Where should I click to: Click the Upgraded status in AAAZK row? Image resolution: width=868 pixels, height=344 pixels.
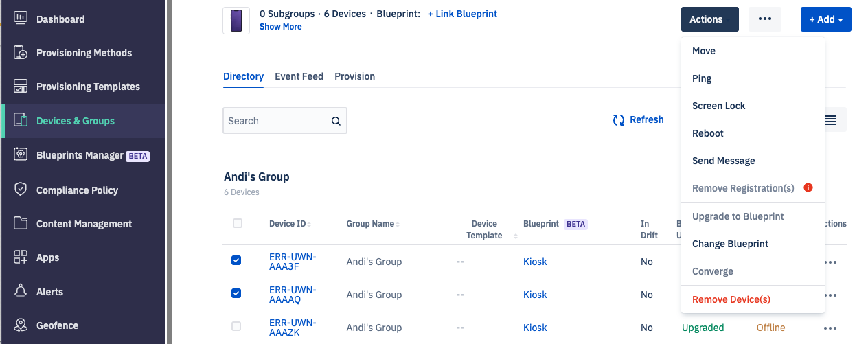click(x=703, y=328)
